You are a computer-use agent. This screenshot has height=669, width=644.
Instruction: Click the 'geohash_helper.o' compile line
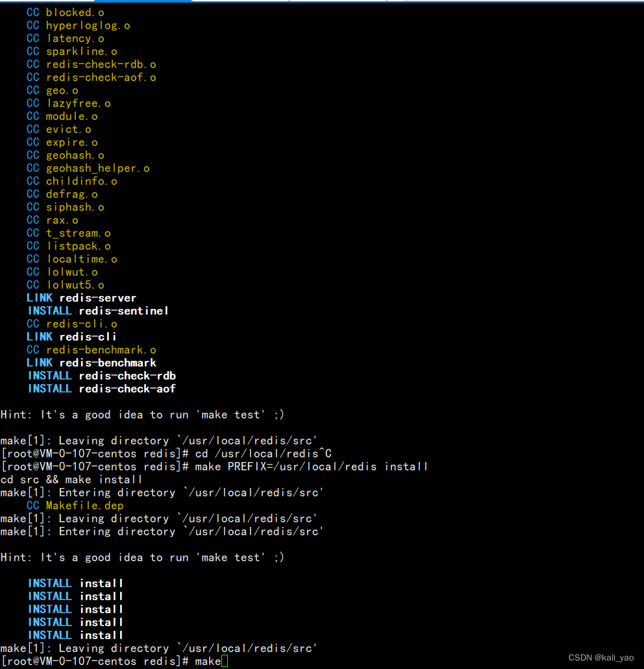tap(88, 168)
